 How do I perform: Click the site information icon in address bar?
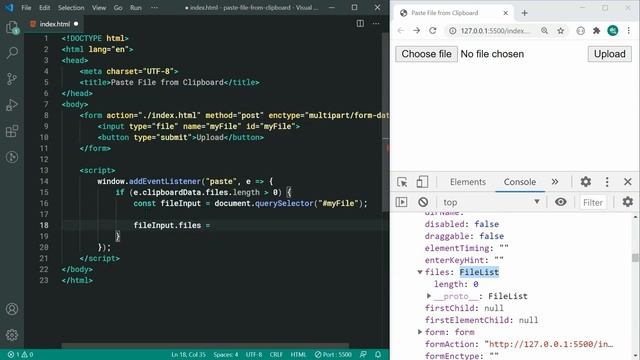pyautogui.click(x=452, y=31)
